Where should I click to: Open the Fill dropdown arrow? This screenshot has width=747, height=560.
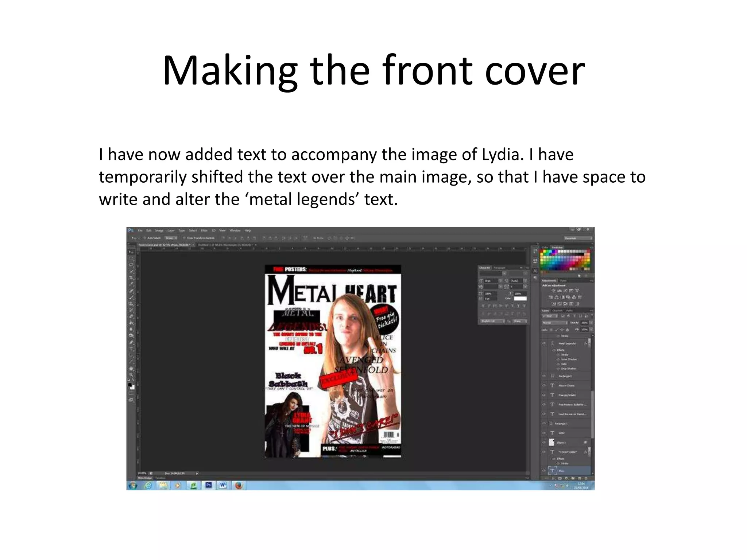coord(591,330)
